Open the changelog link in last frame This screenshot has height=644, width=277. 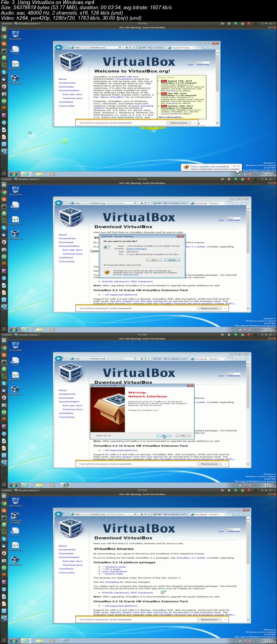pos(112,582)
